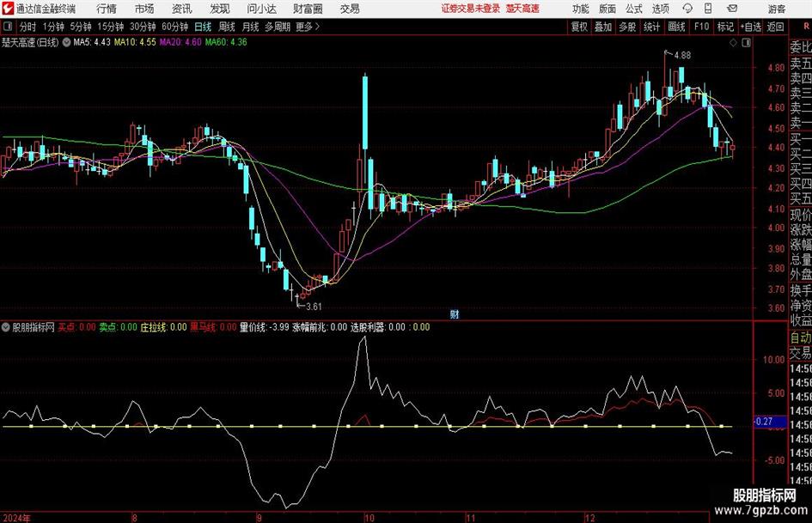Click the 股朋指标网 indicator name

coord(34,327)
